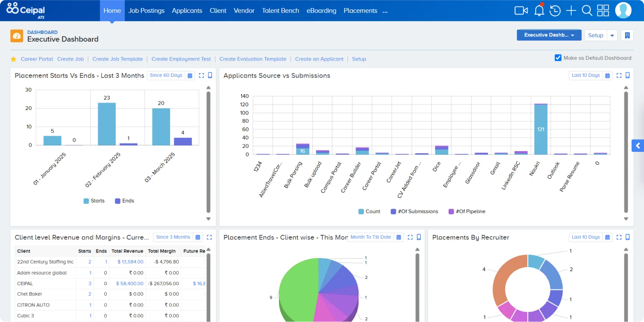Viewport: 644px width, 322px height.
Task: Click the orange dashboard gauge icon
Action: point(17,36)
